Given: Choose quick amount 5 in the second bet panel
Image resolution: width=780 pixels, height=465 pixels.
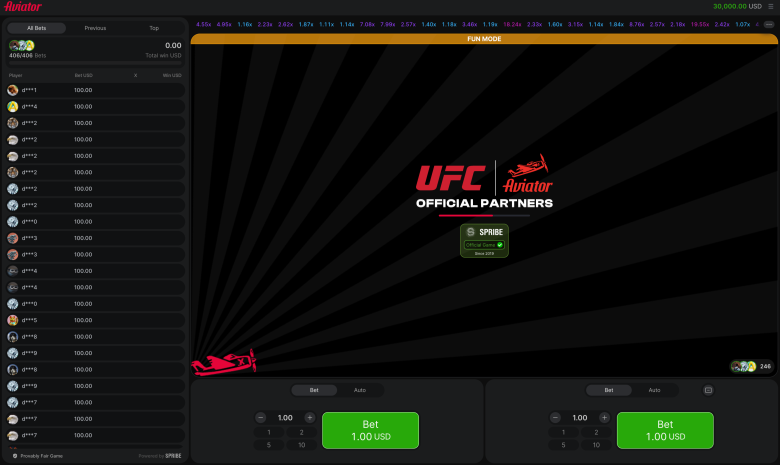Looking at the screenshot, I should pyautogui.click(x=564, y=445).
